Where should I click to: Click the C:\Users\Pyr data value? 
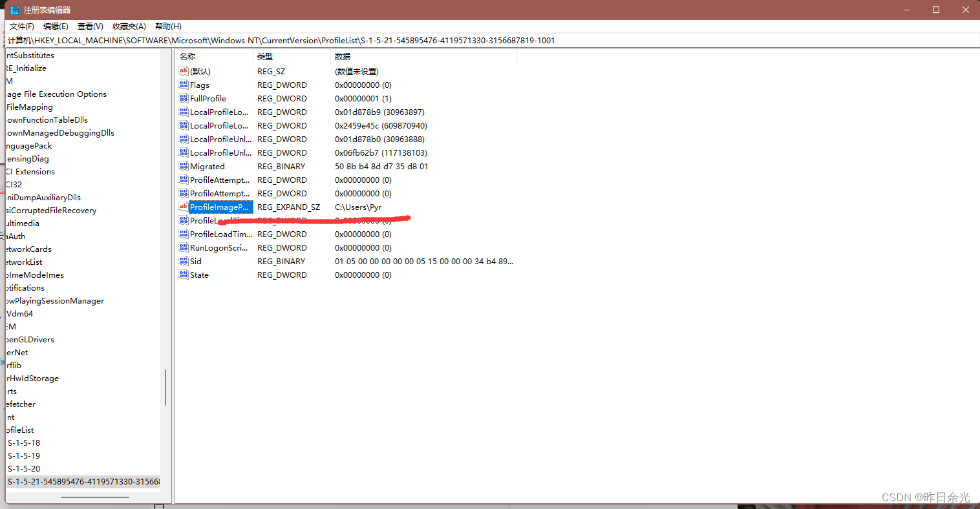(x=358, y=207)
